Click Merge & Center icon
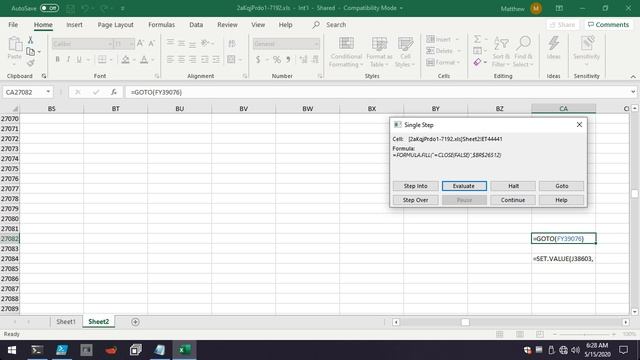Viewport: 640px width, 360px height. [231, 60]
